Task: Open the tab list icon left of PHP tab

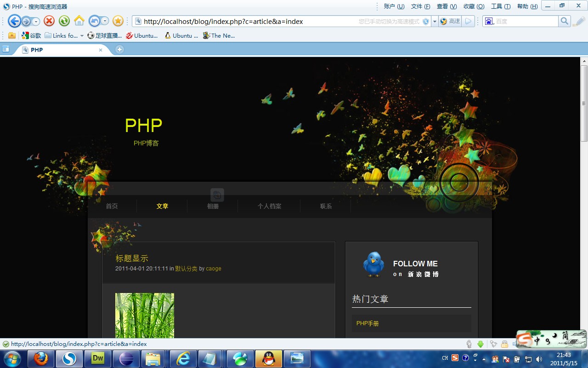Action: point(6,49)
